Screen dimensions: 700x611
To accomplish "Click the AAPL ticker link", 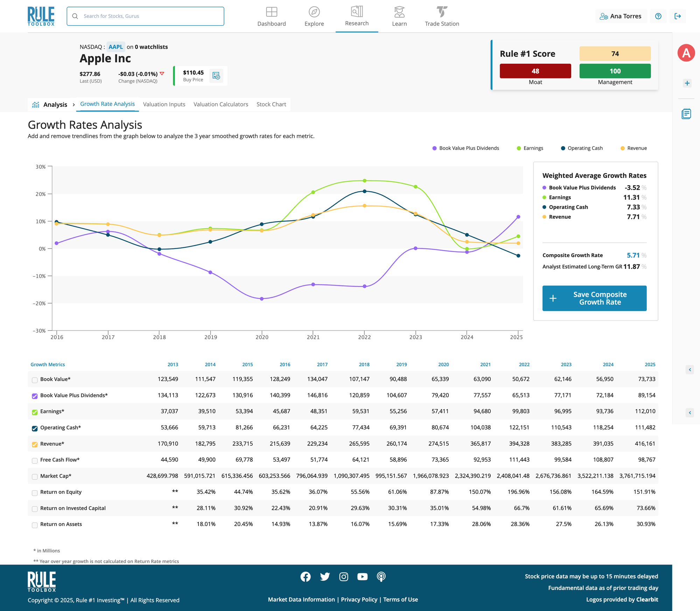I will pos(115,47).
